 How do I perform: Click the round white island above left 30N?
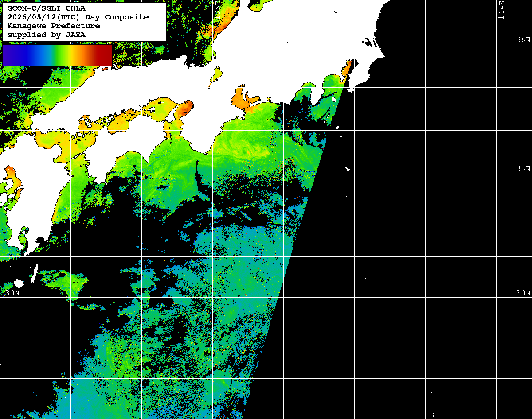(x=18, y=283)
